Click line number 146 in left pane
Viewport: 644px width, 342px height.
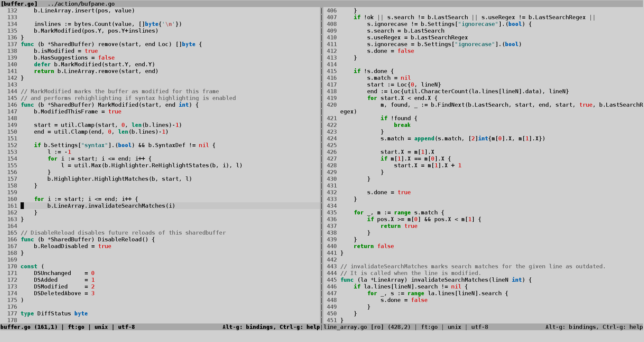12,105
